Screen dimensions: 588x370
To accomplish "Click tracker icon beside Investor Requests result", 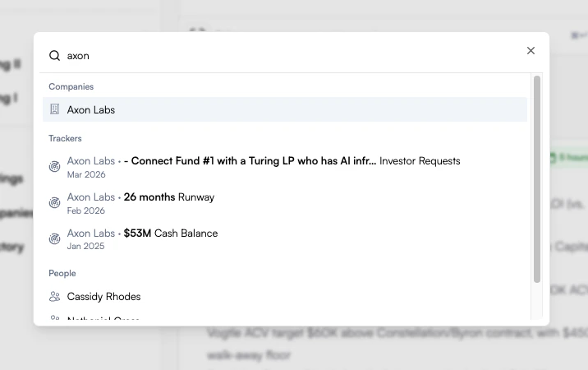I will pos(55,166).
